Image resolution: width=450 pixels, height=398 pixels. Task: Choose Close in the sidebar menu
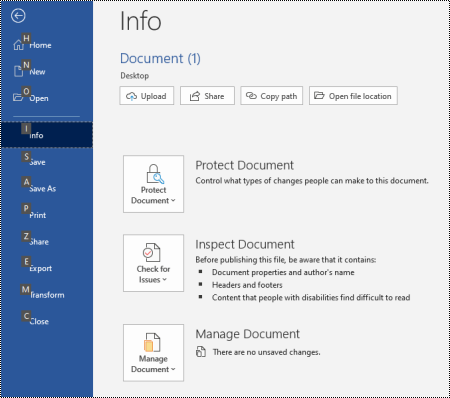[x=47, y=321]
